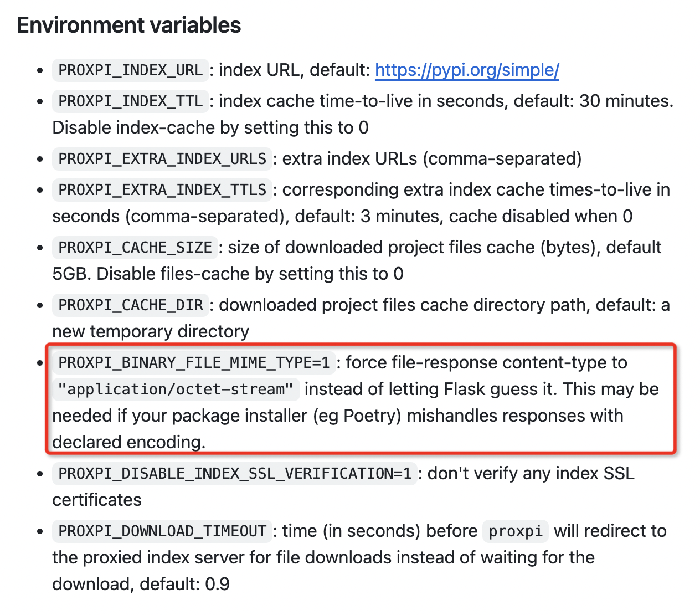Viewport: 700px width, 615px height.
Task: Click the PROXPI_BINARY_FILE_MIME_TYPE=1 code label
Action: (x=194, y=363)
